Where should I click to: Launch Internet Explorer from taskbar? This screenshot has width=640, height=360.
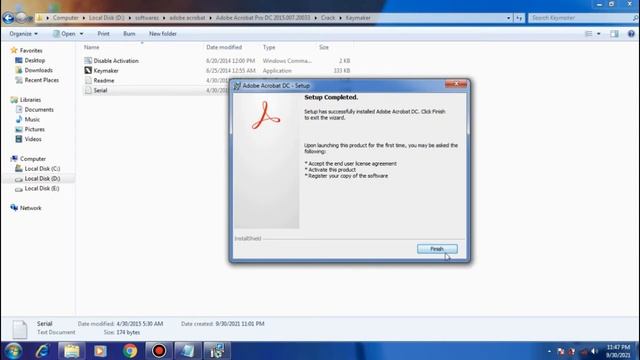[42, 351]
